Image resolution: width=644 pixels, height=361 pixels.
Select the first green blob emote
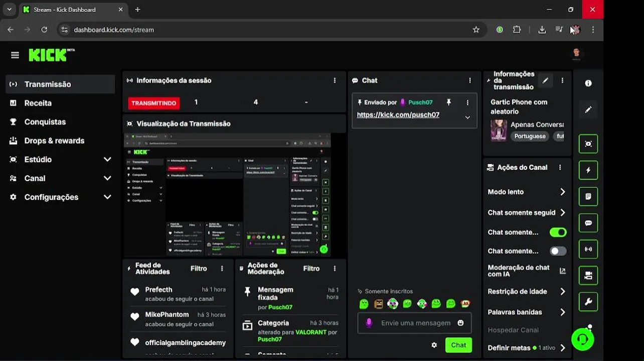click(x=364, y=303)
